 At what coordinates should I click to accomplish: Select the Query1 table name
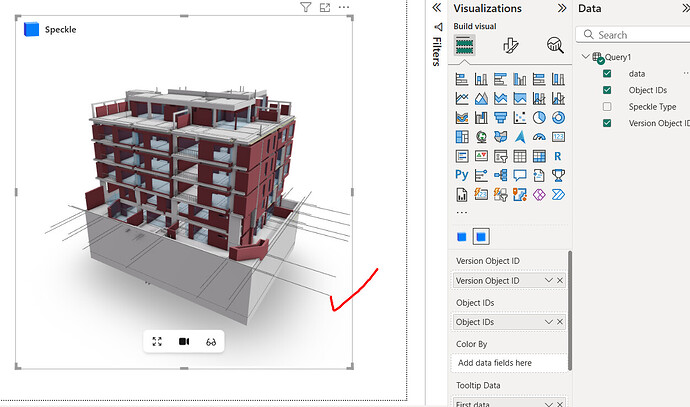617,57
